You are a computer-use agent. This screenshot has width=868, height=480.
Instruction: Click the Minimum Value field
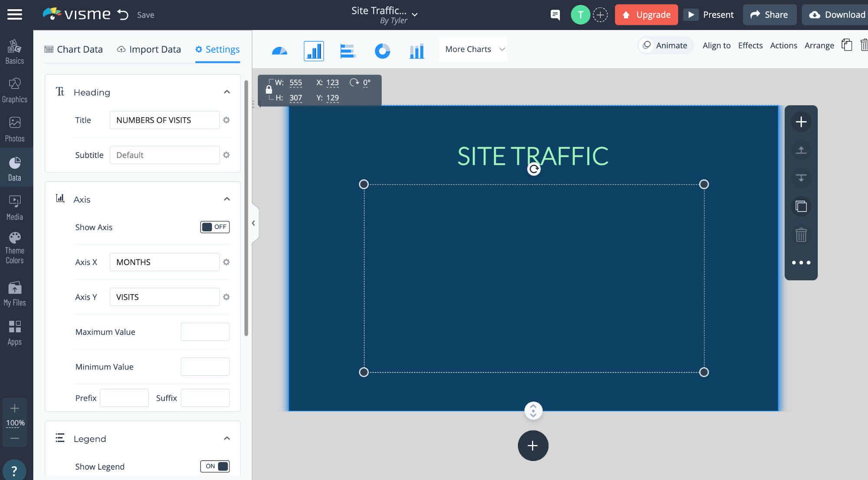tap(205, 367)
